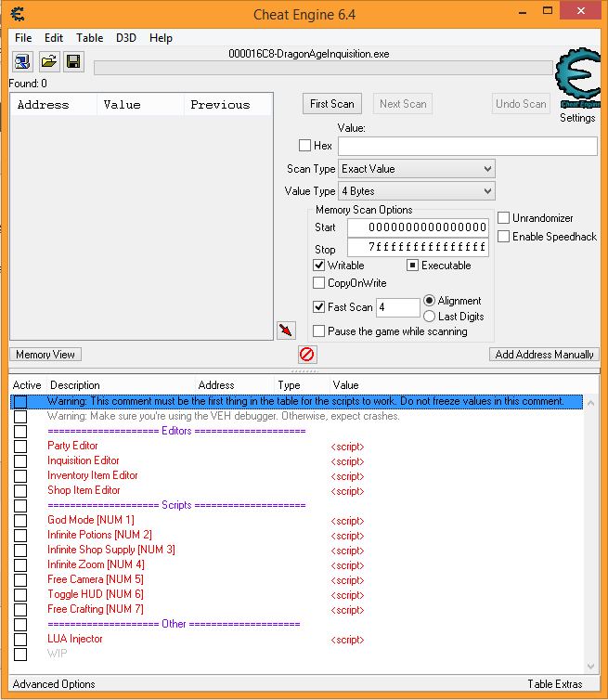Activate Shop Item Editor checkbox

[20, 491]
